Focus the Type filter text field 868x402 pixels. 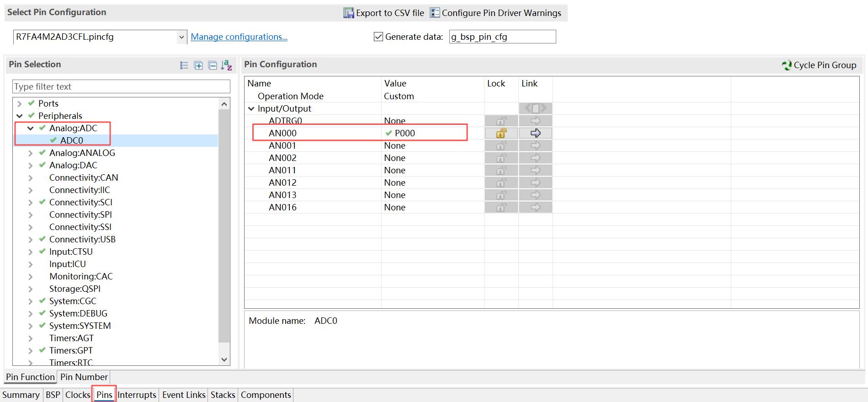pyautogui.click(x=121, y=86)
